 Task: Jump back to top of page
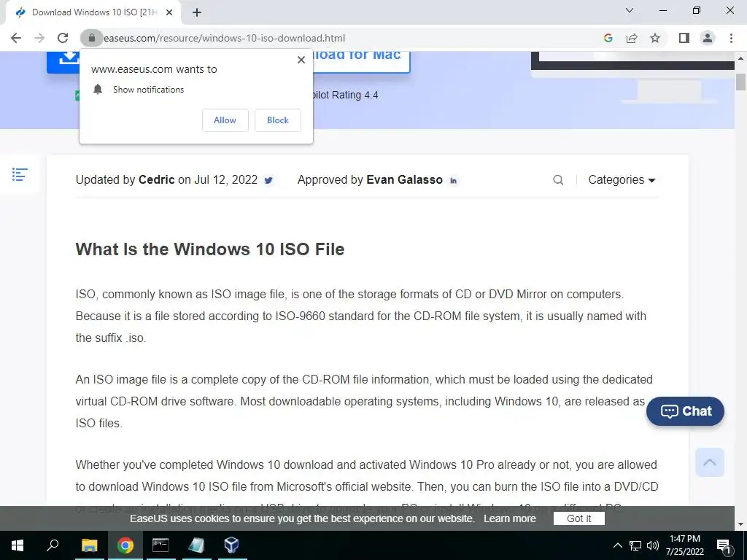point(709,462)
